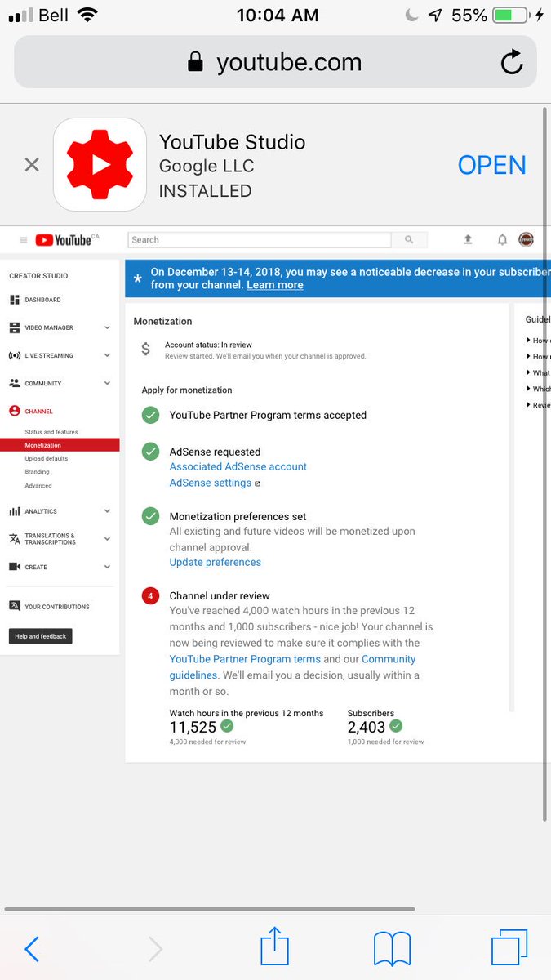Click green check beside AdSense requested

pyautogui.click(x=150, y=452)
